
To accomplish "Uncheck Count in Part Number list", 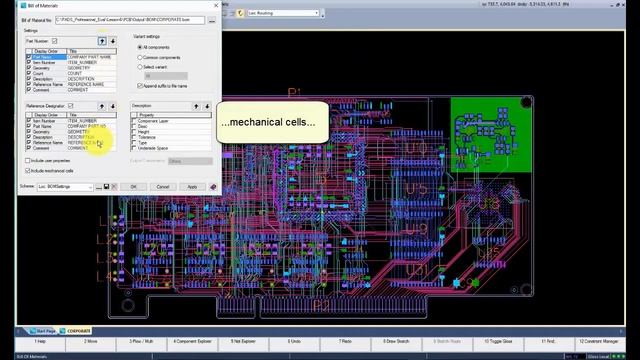I will 29,73.
